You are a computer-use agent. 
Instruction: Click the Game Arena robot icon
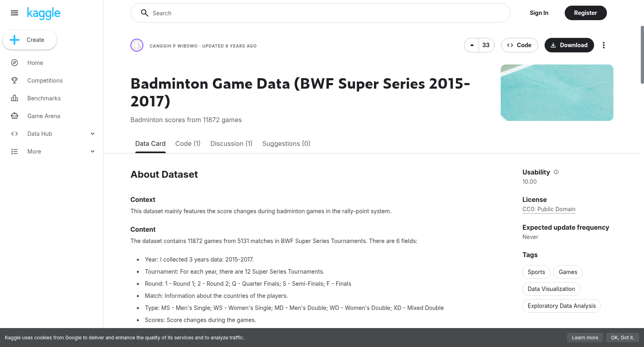[14, 116]
